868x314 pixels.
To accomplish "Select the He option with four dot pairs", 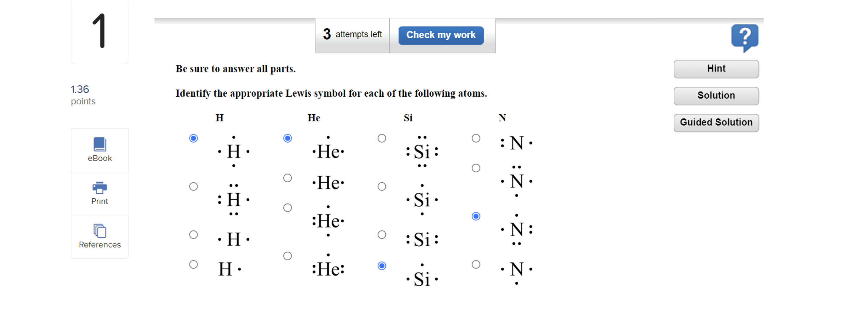I will (x=287, y=256).
